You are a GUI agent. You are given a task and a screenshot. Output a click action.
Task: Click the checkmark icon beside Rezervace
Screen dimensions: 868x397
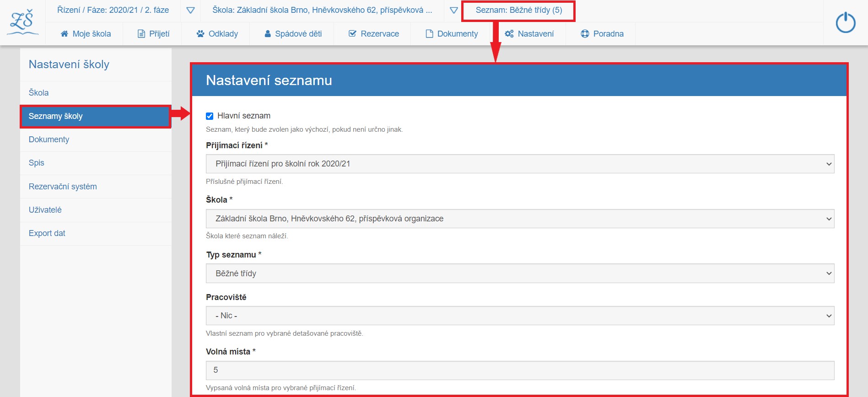tap(352, 34)
